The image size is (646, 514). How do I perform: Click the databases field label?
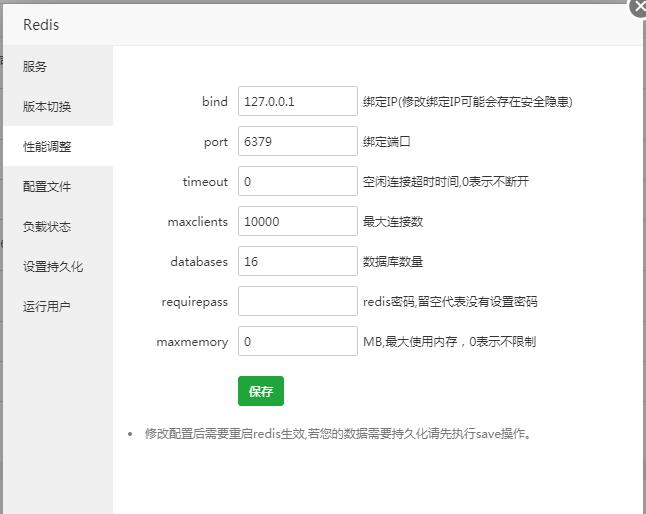pos(199,261)
